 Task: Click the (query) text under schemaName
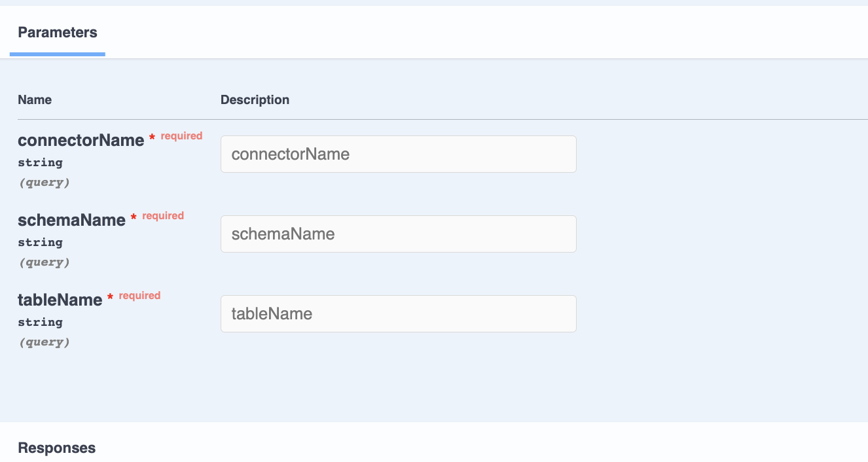click(44, 262)
